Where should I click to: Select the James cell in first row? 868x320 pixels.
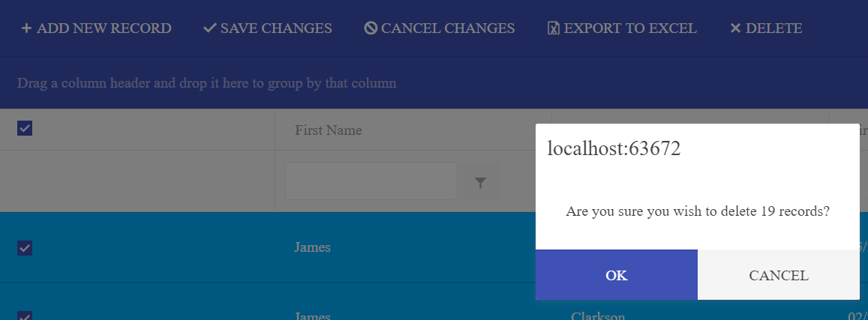pyautogui.click(x=312, y=247)
